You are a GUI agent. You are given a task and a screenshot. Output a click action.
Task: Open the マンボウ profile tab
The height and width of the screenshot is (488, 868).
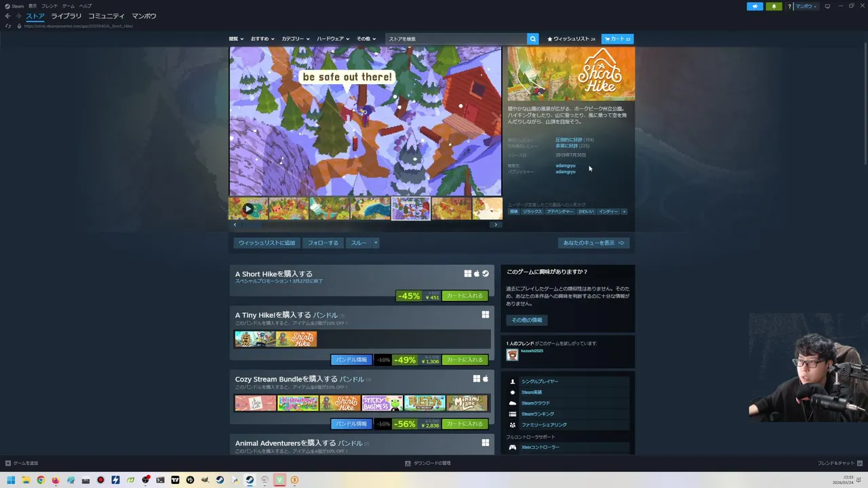[x=144, y=16]
